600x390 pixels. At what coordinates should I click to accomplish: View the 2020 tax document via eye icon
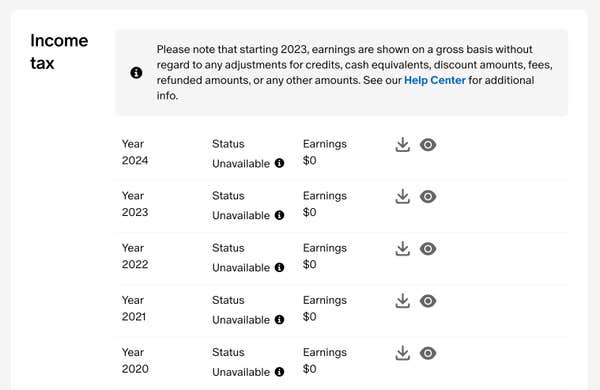(x=428, y=353)
